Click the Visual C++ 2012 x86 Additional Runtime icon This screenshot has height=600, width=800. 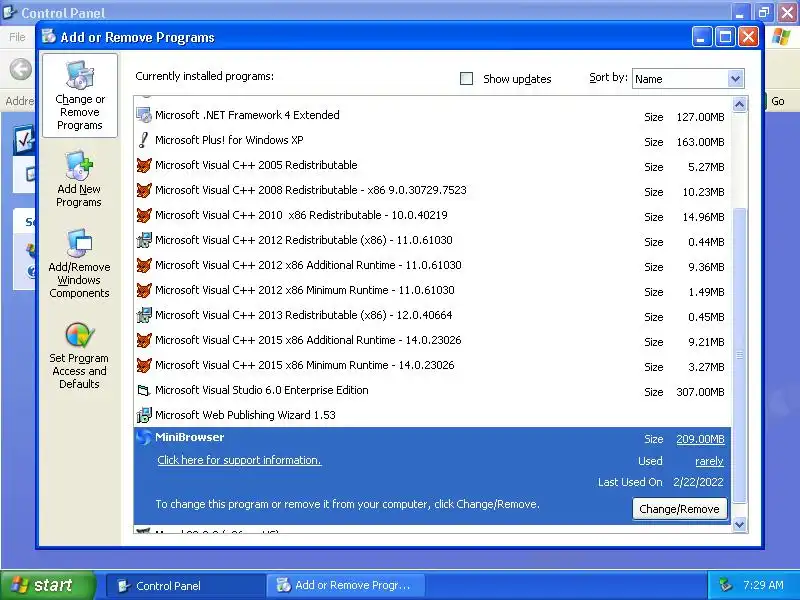coord(144,265)
